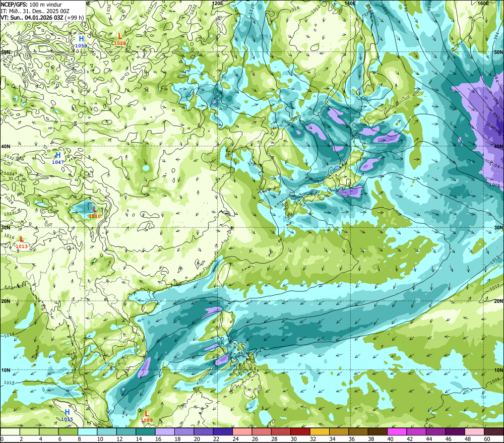This screenshot has height=443, width=504.
Task: Click the legend value 24
Action: pyautogui.click(x=235, y=439)
